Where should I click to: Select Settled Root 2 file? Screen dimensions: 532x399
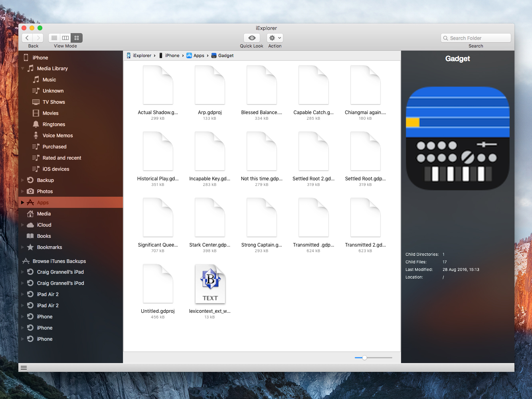coord(314,159)
